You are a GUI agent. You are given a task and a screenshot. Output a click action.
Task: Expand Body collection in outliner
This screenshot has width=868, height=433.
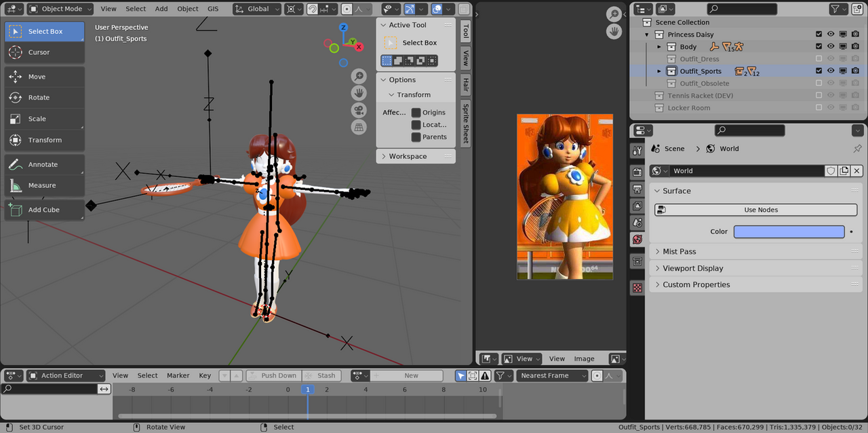[659, 47]
